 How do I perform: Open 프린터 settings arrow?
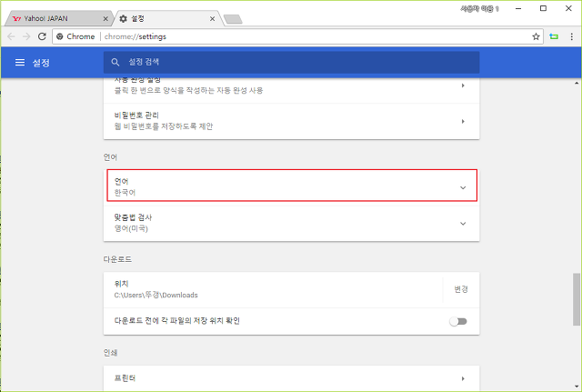[x=463, y=378]
